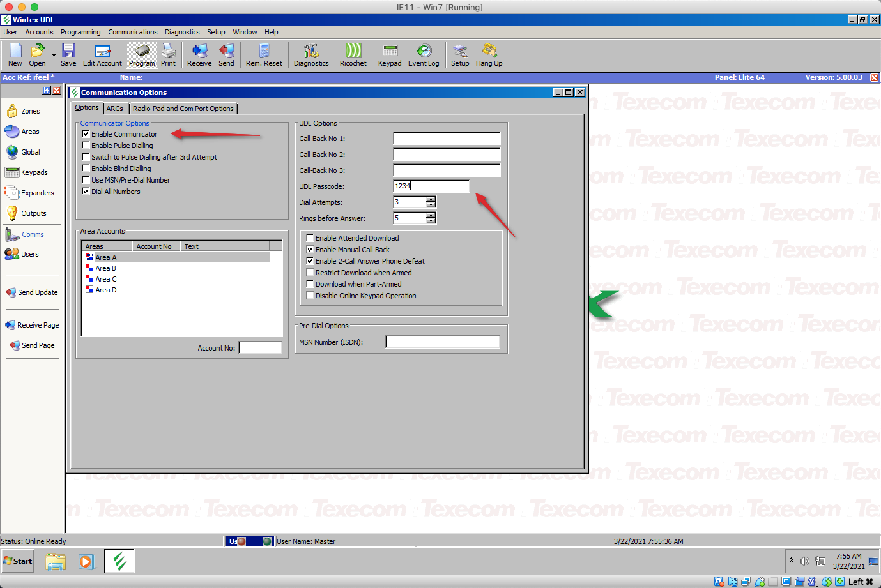Switch to the ARCs tab
The image size is (881, 588).
tap(115, 109)
